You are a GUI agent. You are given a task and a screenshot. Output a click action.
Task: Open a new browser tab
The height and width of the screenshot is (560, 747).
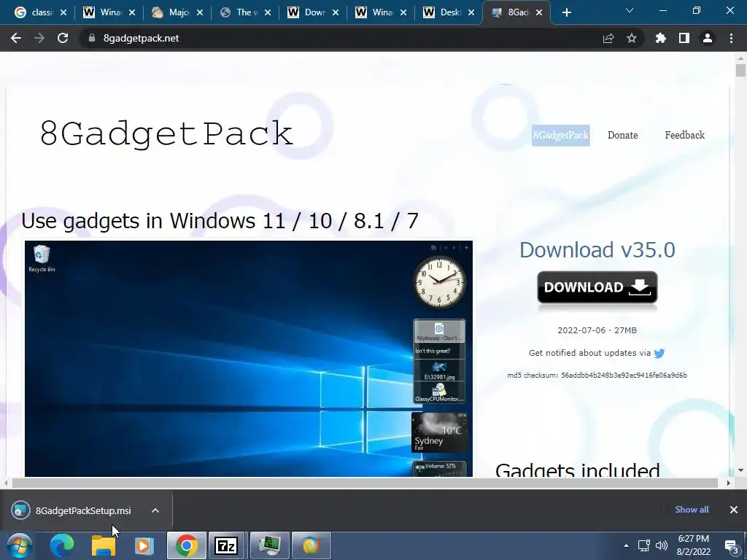(x=566, y=13)
